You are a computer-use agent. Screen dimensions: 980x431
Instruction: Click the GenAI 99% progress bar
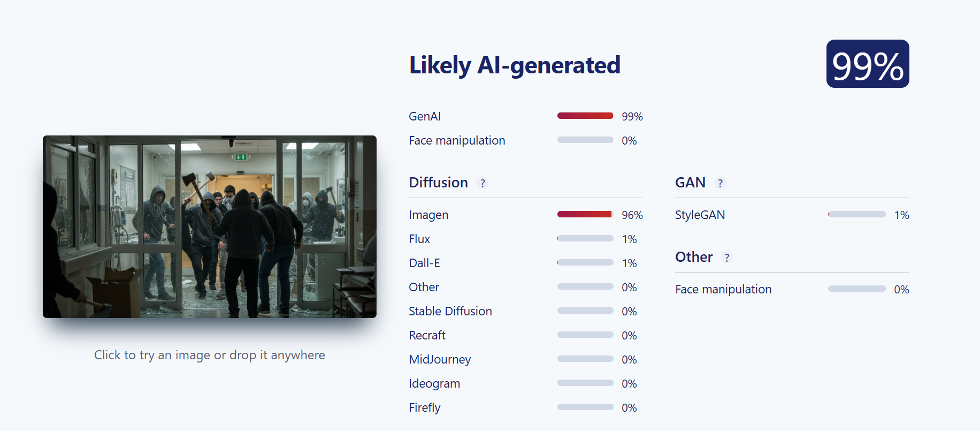[x=585, y=116]
